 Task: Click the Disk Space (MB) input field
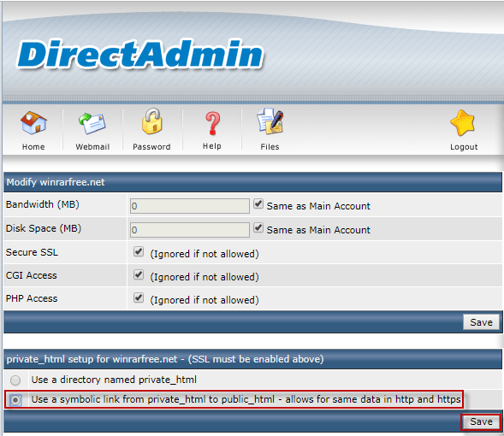190,230
